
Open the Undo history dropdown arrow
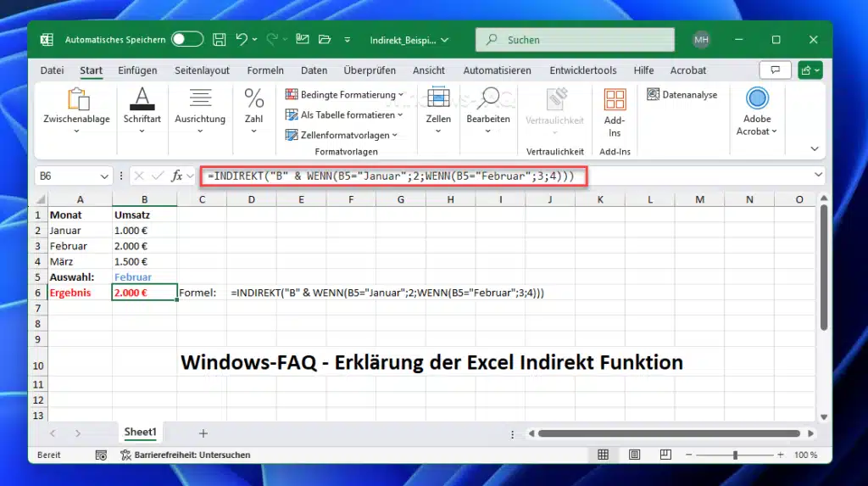(254, 39)
